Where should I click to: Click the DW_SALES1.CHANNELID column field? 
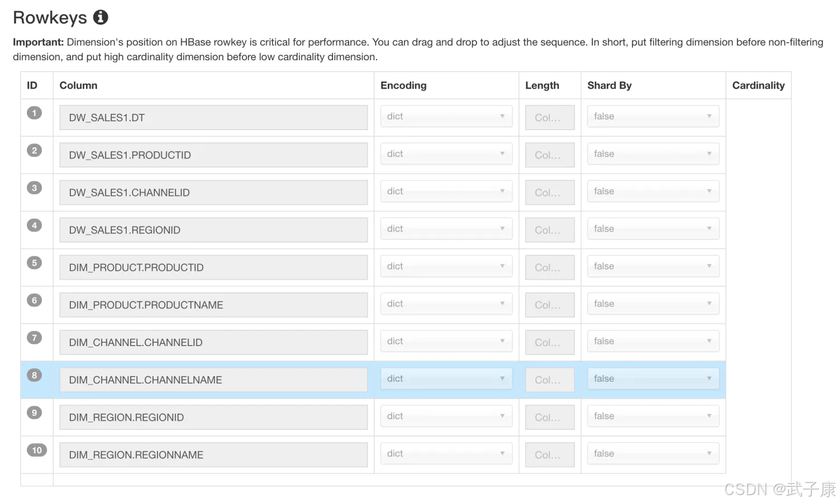click(x=213, y=193)
